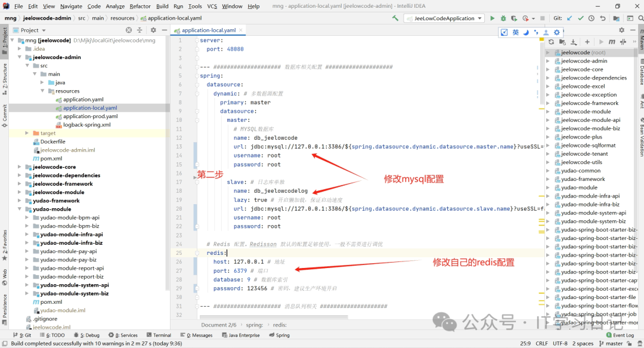Collapse the jeelowcode-admin module node
Screen dimensions: 644x348
pos(20,57)
